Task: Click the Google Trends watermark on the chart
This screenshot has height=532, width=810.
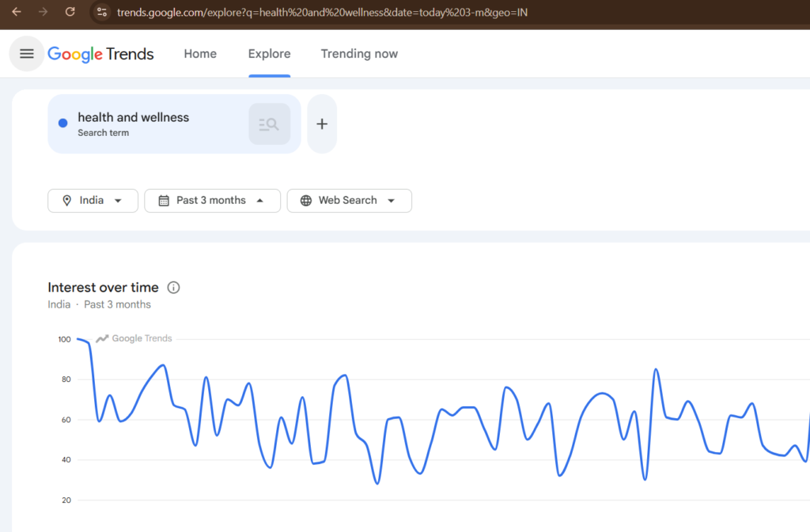Action: click(x=133, y=338)
